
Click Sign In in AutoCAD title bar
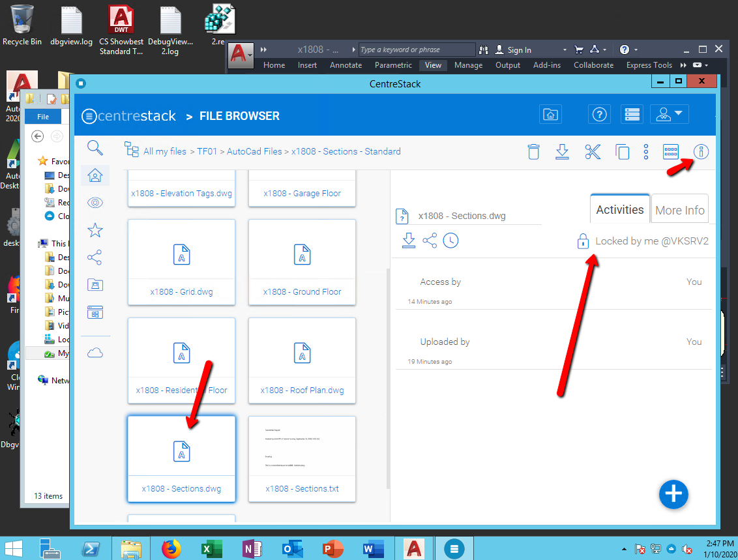click(513, 50)
